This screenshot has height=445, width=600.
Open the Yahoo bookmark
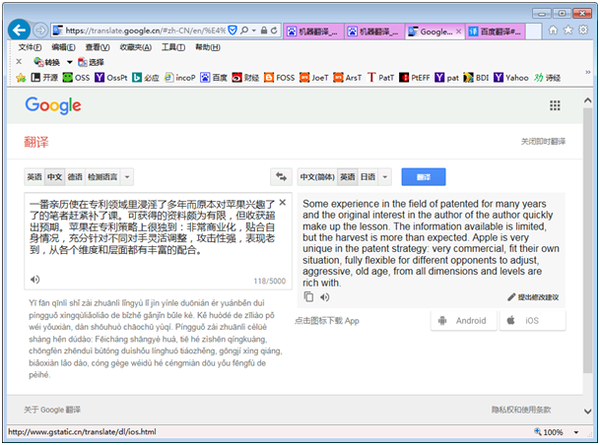pyautogui.click(x=511, y=78)
